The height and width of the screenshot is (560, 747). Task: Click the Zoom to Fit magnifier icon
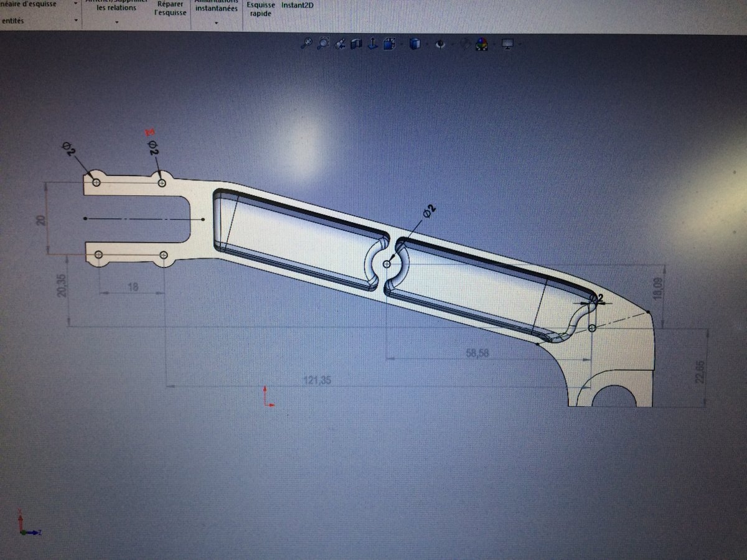[307, 44]
